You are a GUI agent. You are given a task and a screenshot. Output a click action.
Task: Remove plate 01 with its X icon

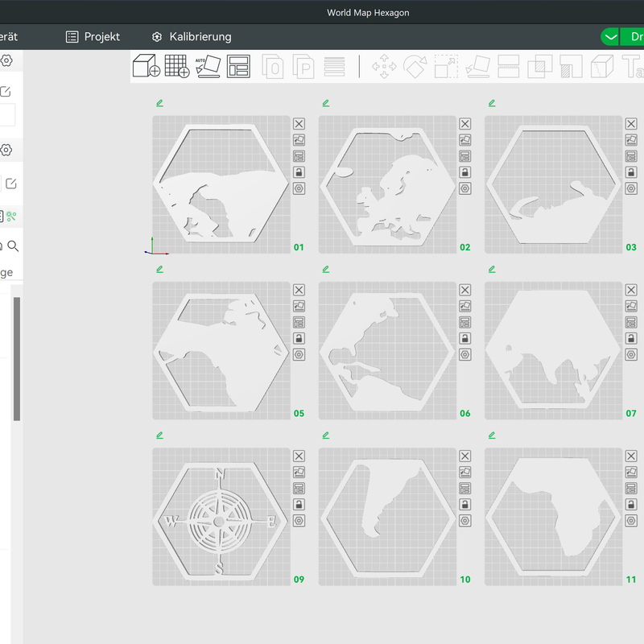click(x=299, y=124)
